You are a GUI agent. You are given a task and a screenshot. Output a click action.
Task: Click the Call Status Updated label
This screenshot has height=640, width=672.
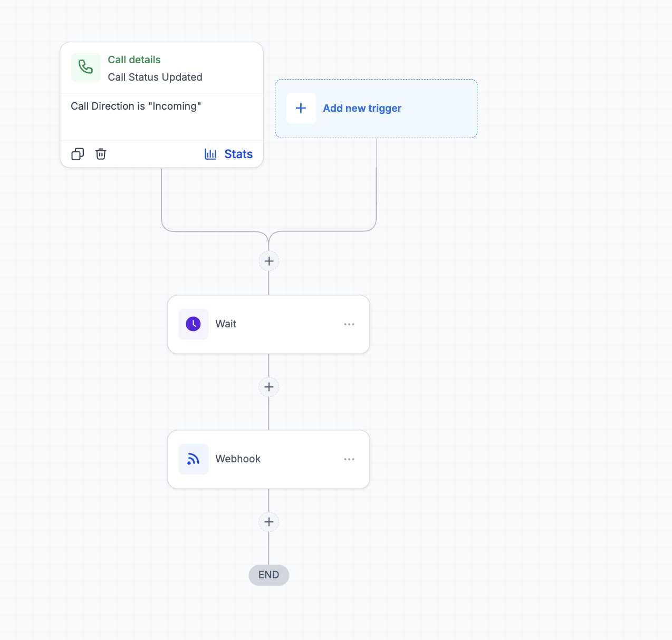click(155, 77)
